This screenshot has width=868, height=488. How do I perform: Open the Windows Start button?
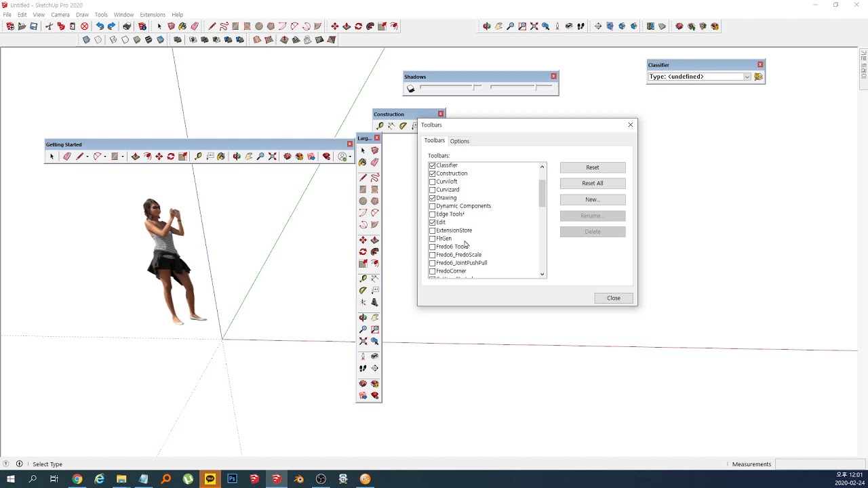tap(11, 479)
